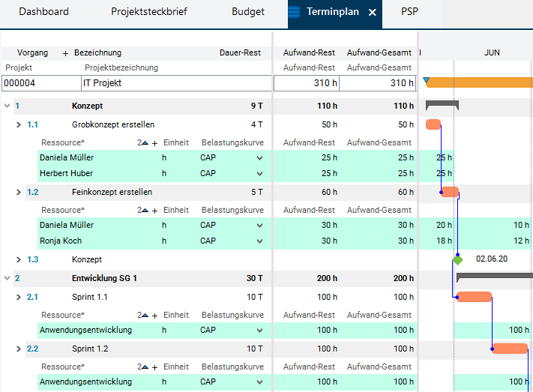Expand task 1.3 Konzept row
This screenshot has height=392, width=533.
pos(19,259)
